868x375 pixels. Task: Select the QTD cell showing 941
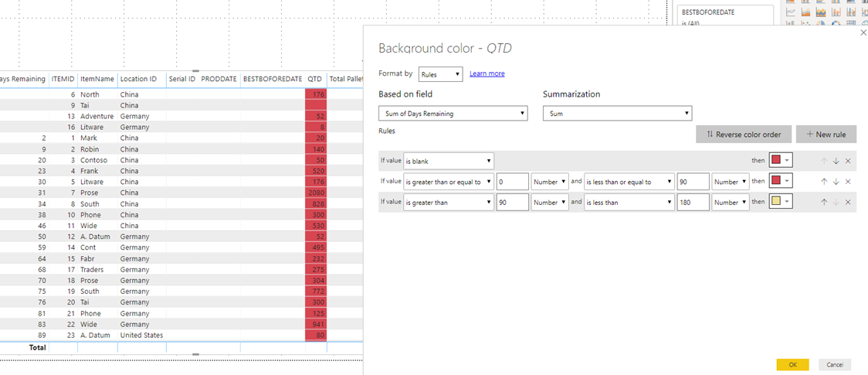(316, 324)
